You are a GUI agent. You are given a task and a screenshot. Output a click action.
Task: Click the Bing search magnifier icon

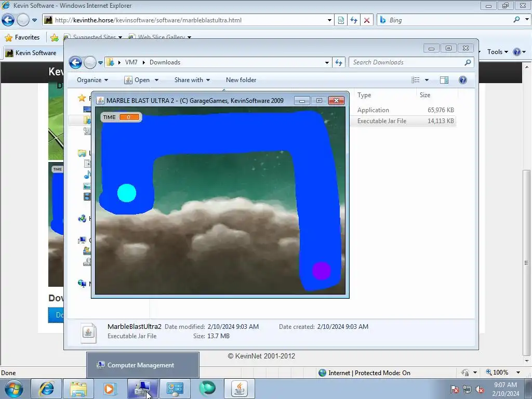tap(516, 20)
